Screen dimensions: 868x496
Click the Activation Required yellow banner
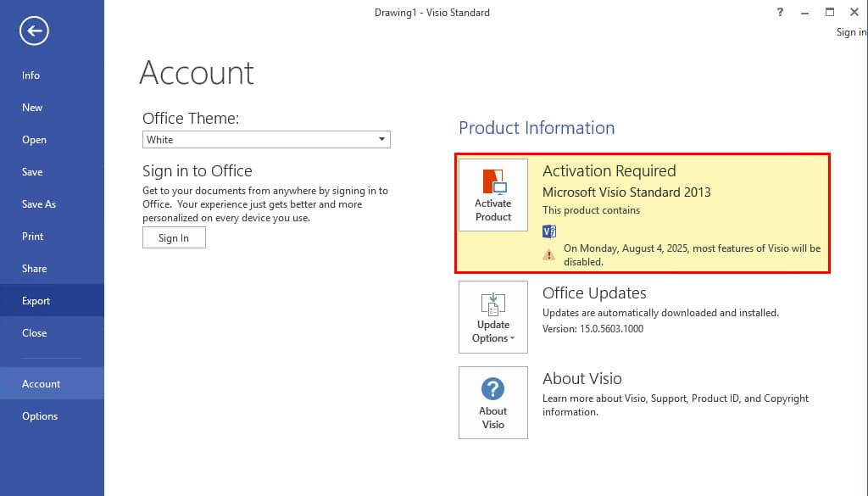643,213
